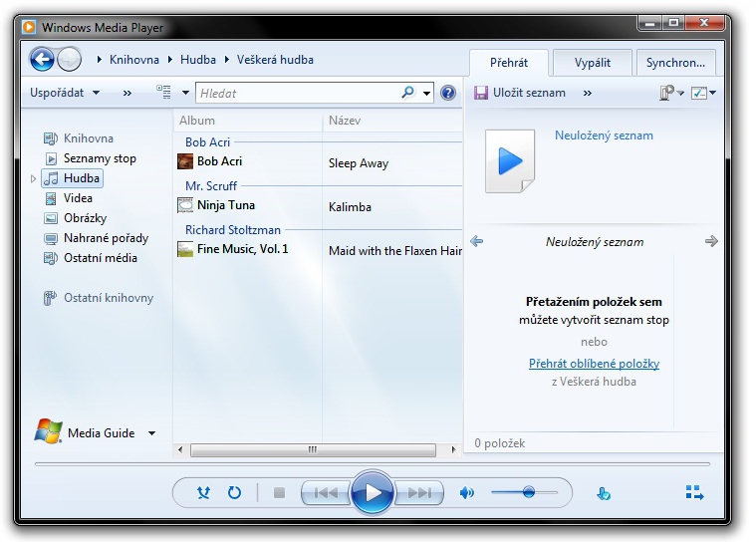The height and width of the screenshot is (542, 756).
Task: Expand the Hudba tree node
Action: (33, 179)
